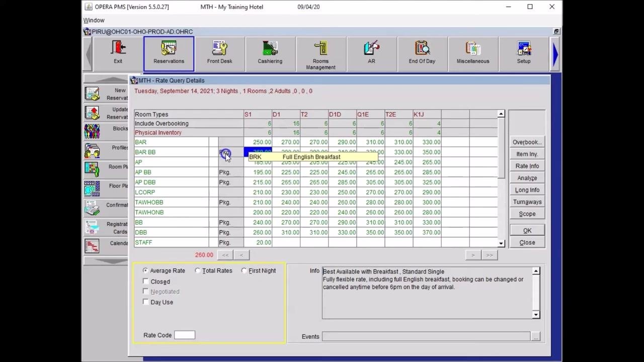The width and height of the screenshot is (644, 362).
Task: Open the Calendar sidebar icon
Action: [92, 246]
